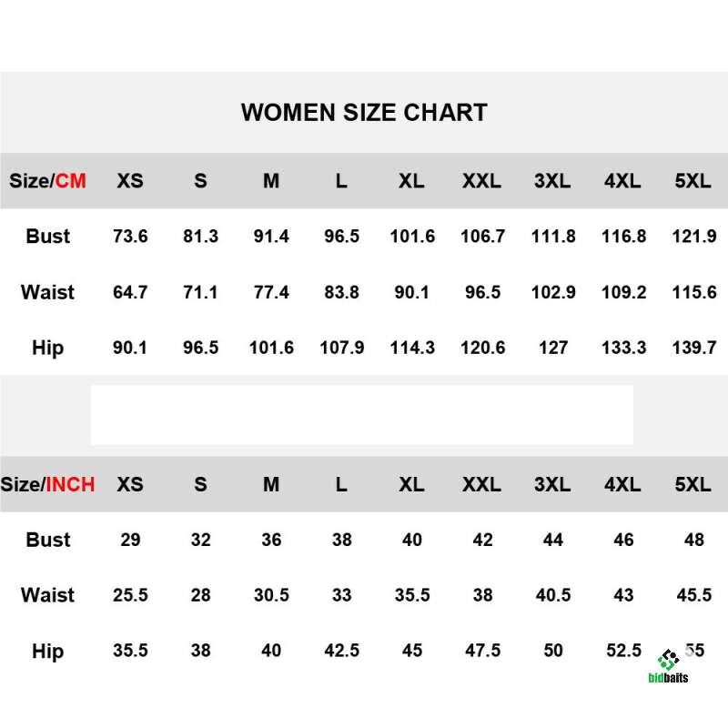Click the XS column in CM table
728x728 pixels.
130,180
